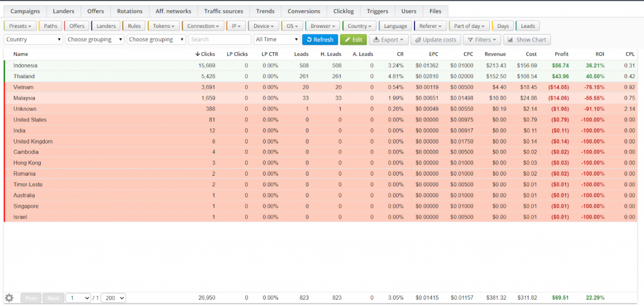
Task: Open the Users tab
Action: (409, 11)
